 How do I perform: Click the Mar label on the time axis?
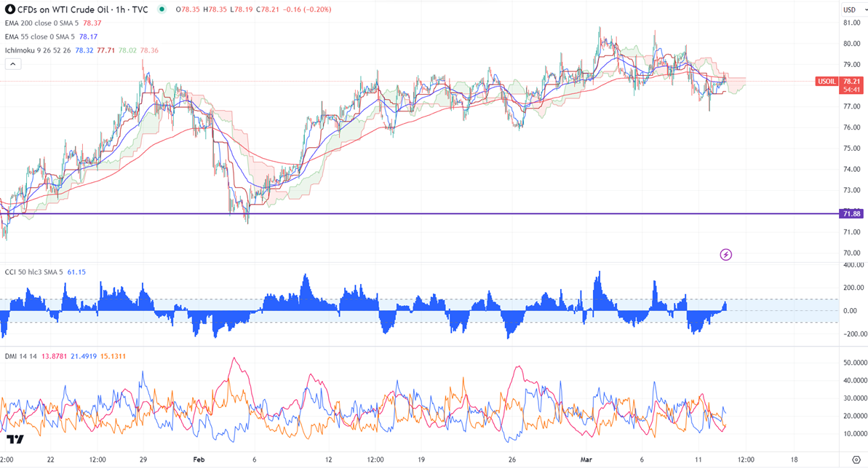(586, 460)
